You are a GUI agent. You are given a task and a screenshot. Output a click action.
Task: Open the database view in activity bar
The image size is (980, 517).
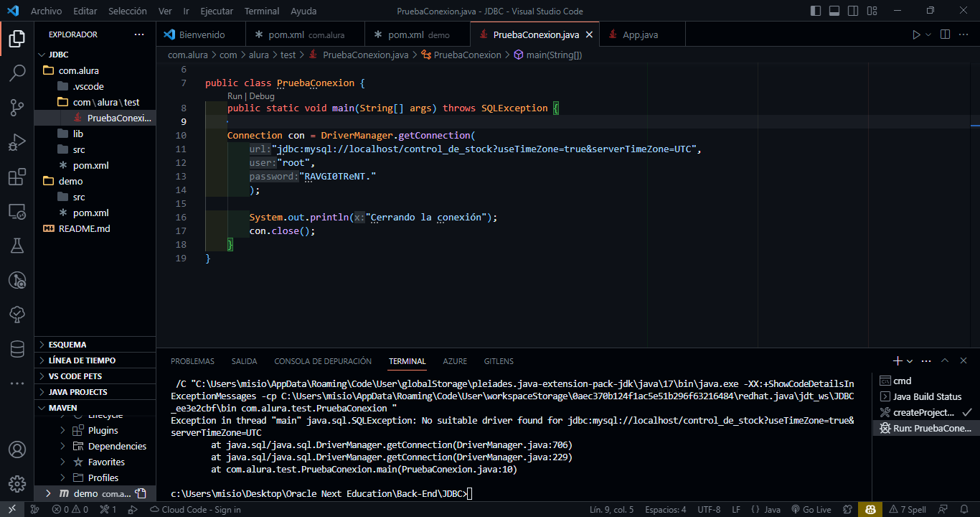coord(17,349)
